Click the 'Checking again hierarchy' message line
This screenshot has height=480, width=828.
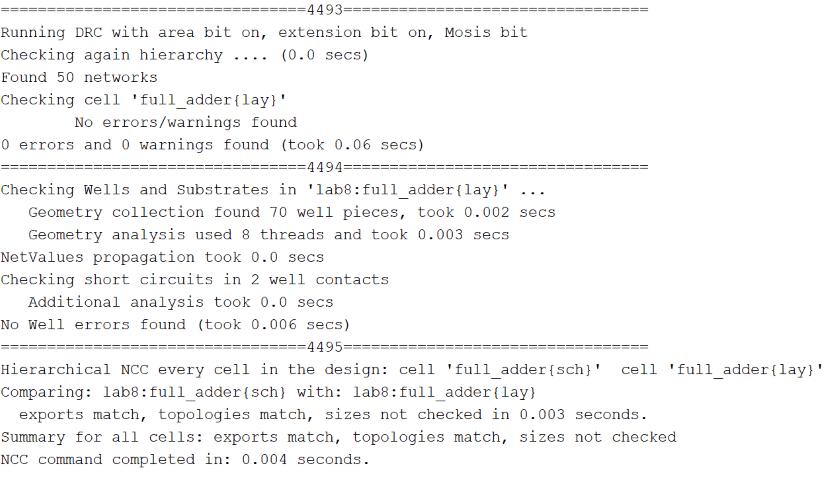coord(184,55)
